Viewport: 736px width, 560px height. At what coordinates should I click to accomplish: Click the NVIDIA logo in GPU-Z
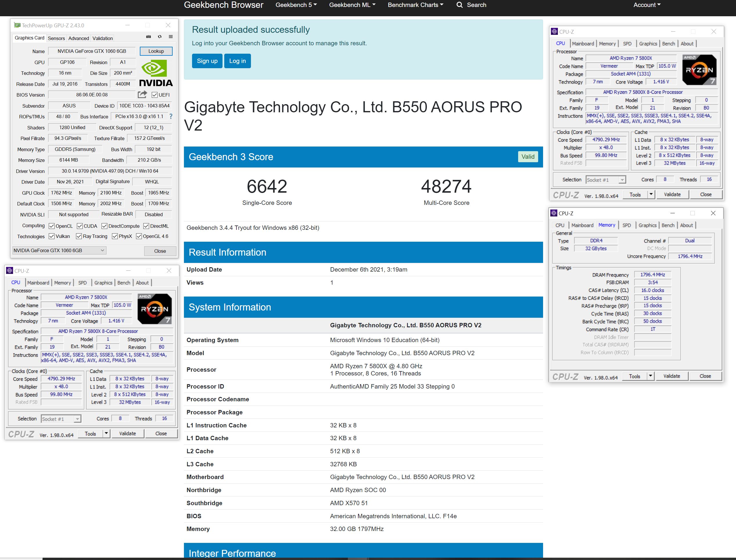(155, 73)
